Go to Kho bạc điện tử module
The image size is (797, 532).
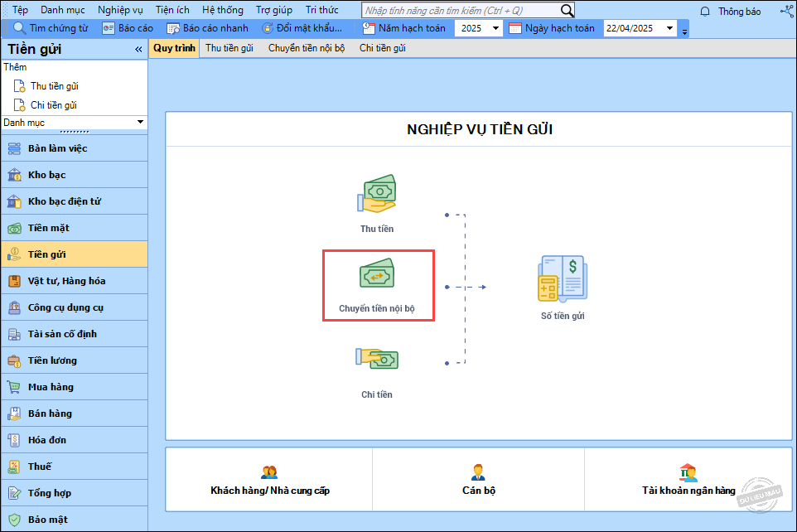[75, 201]
